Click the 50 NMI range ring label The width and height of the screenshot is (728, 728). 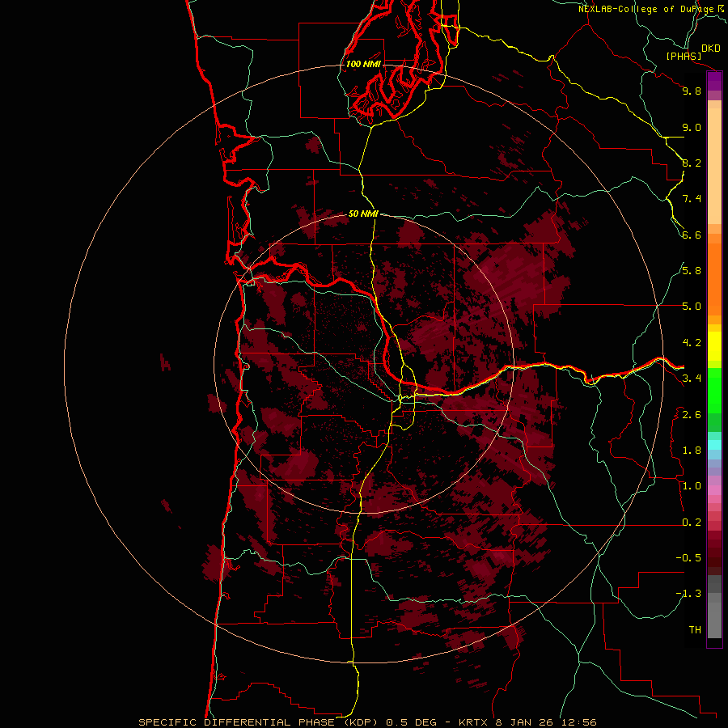(x=363, y=214)
